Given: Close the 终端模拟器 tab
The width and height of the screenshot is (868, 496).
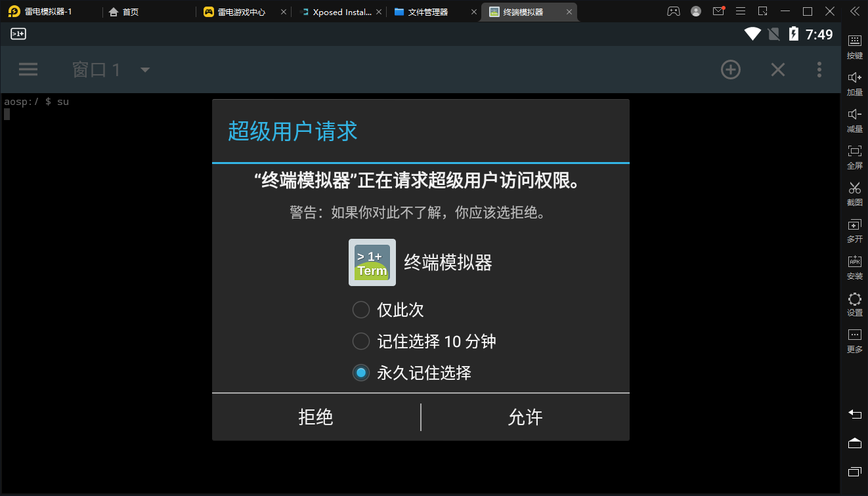Looking at the screenshot, I should tap(569, 12).
